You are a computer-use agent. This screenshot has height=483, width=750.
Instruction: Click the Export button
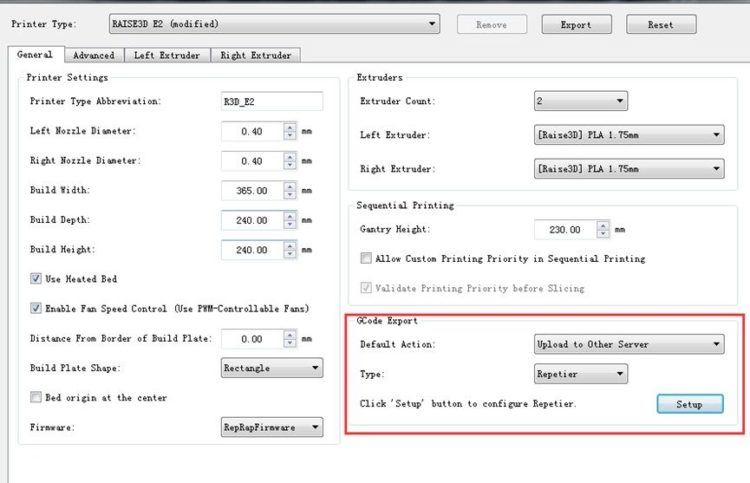pos(576,24)
